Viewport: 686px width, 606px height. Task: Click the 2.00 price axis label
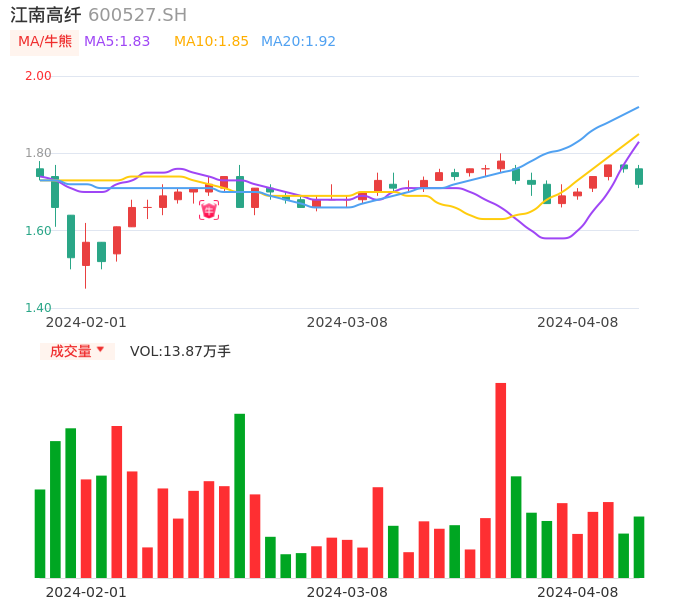tap(38, 76)
